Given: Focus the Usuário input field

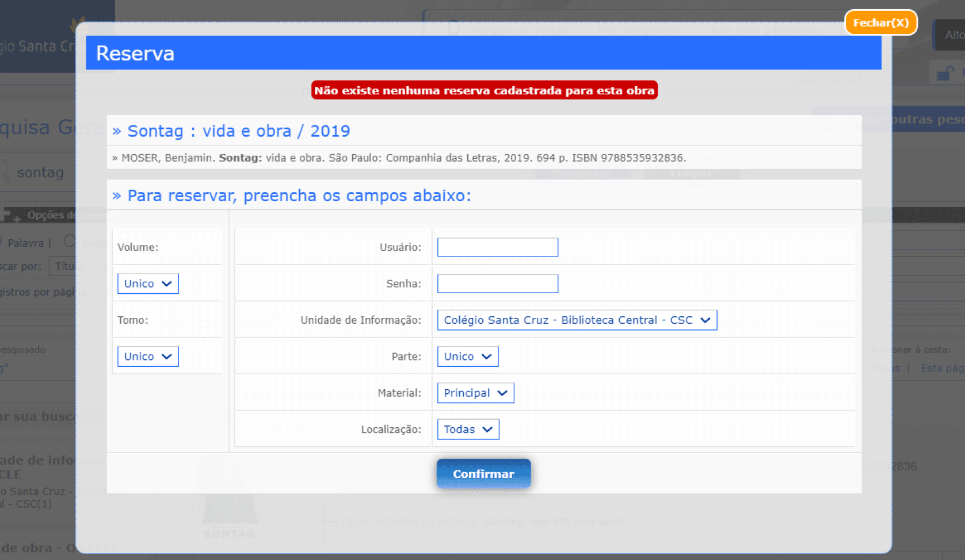Looking at the screenshot, I should click(497, 247).
